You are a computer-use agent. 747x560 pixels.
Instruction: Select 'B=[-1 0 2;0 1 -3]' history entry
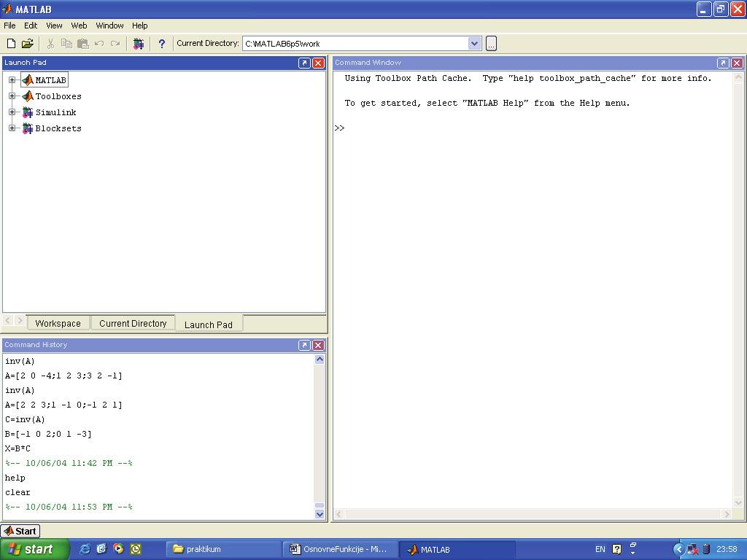[48, 434]
